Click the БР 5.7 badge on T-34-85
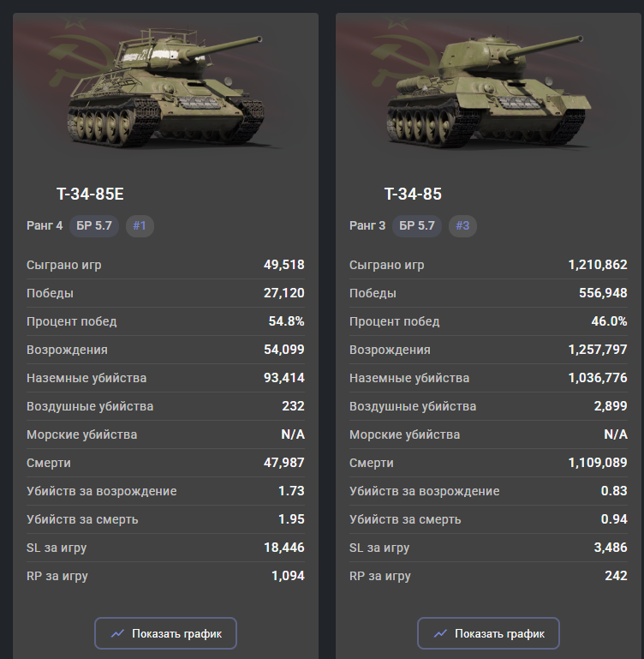This screenshot has height=659, width=644. pos(417,226)
